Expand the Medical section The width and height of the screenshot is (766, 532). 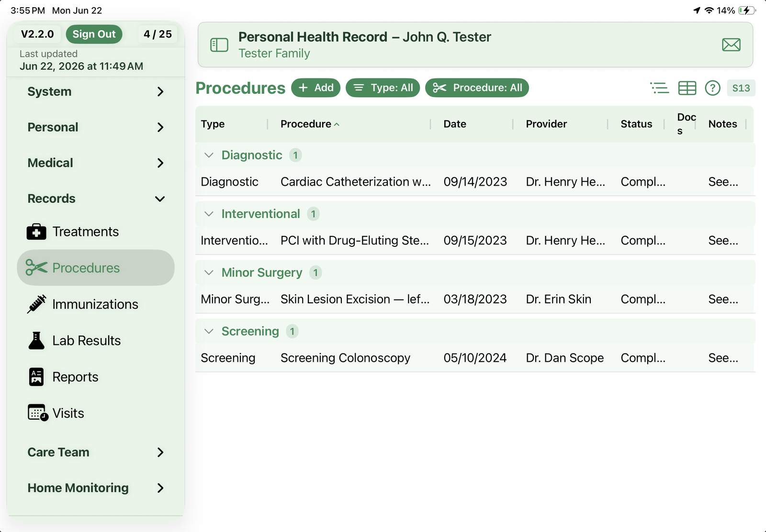pyautogui.click(x=96, y=163)
